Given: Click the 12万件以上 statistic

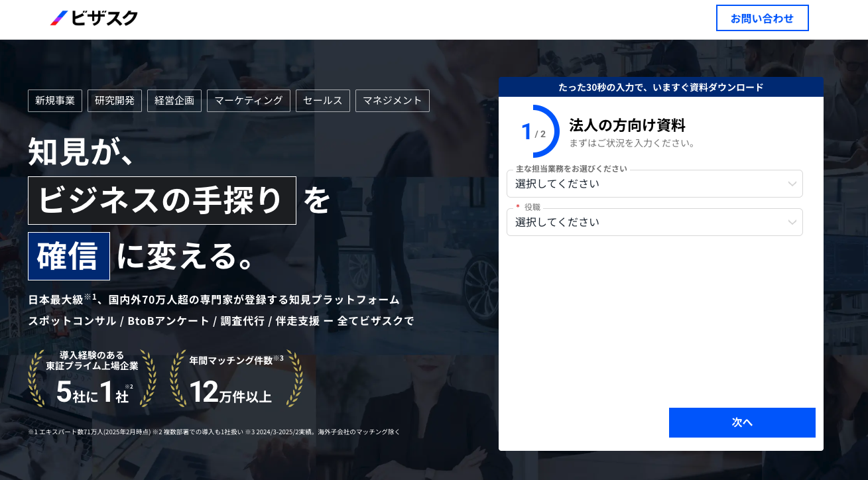Looking at the screenshot, I should click(231, 392).
